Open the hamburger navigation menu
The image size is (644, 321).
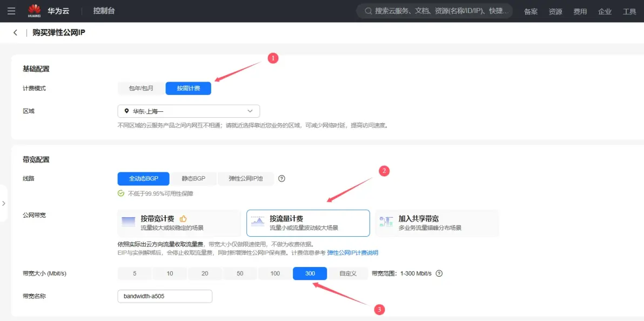tap(11, 11)
